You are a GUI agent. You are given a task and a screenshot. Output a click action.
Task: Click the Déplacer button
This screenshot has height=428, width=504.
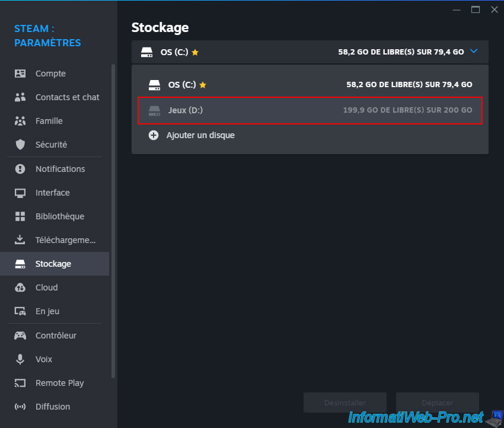pos(437,403)
